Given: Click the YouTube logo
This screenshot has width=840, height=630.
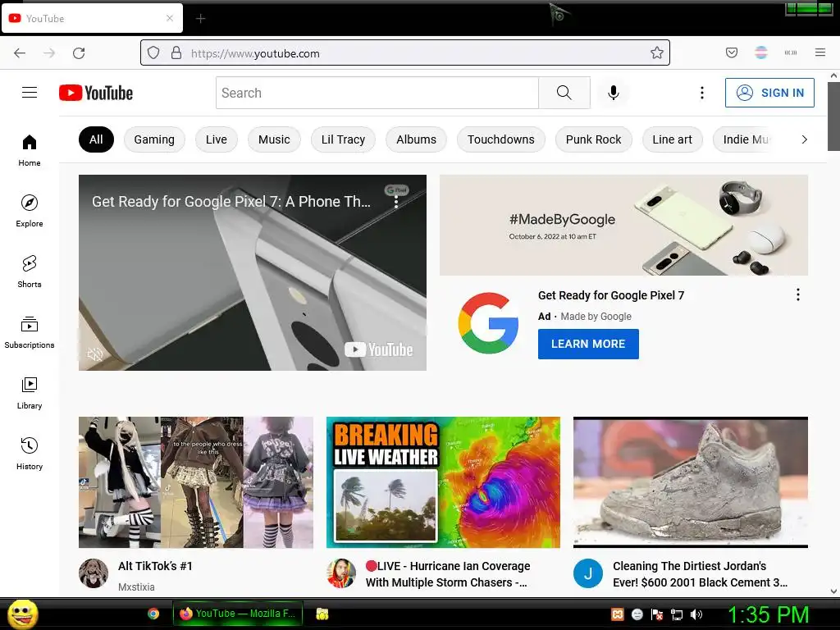Looking at the screenshot, I should (96, 93).
